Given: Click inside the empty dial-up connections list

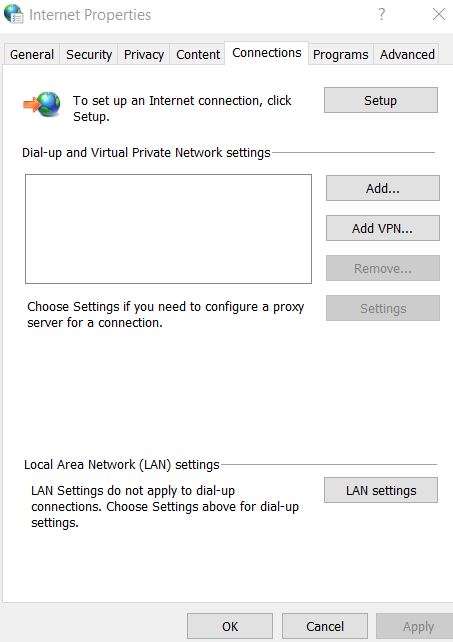Looking at the screenshot, I should 168,229.
